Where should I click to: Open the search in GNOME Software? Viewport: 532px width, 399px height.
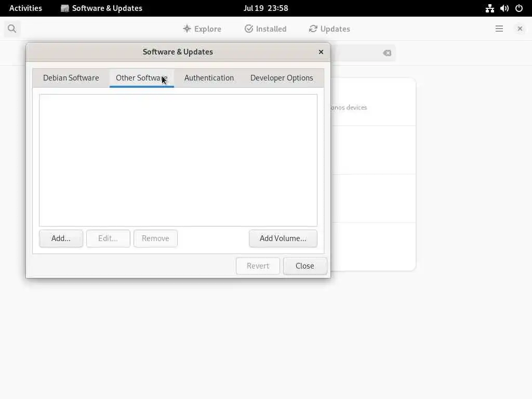12,29
